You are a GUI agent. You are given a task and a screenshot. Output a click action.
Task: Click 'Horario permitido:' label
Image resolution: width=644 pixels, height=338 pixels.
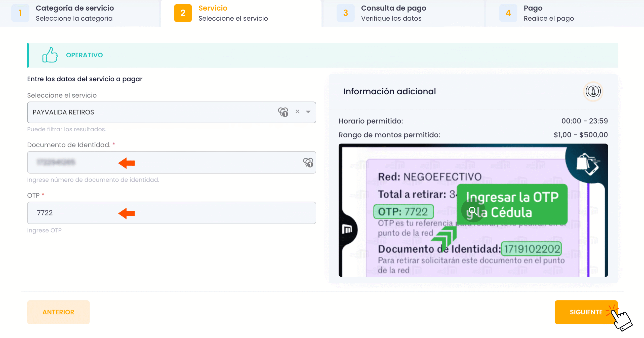coord(371,121)
